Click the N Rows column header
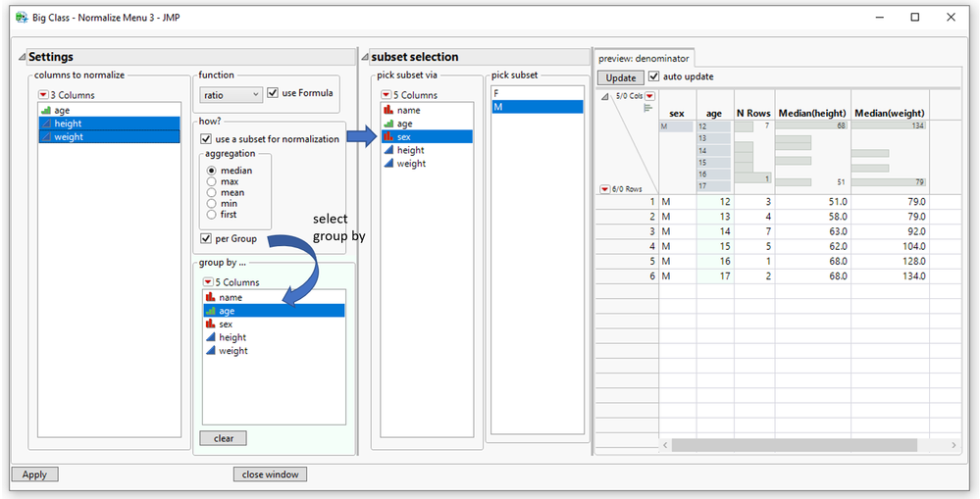Screen dimensions: 980x499 (754, 113)
